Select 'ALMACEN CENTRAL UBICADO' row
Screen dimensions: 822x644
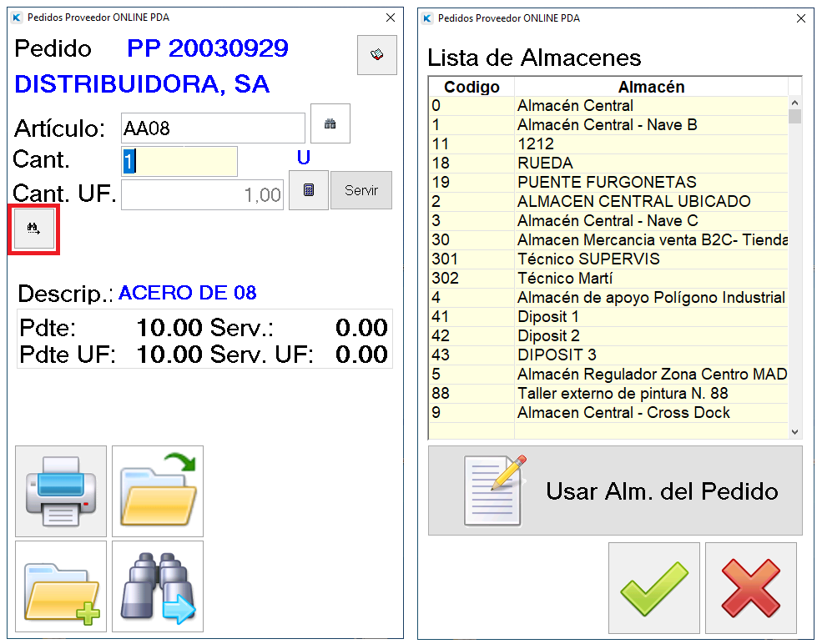(608, 201)
